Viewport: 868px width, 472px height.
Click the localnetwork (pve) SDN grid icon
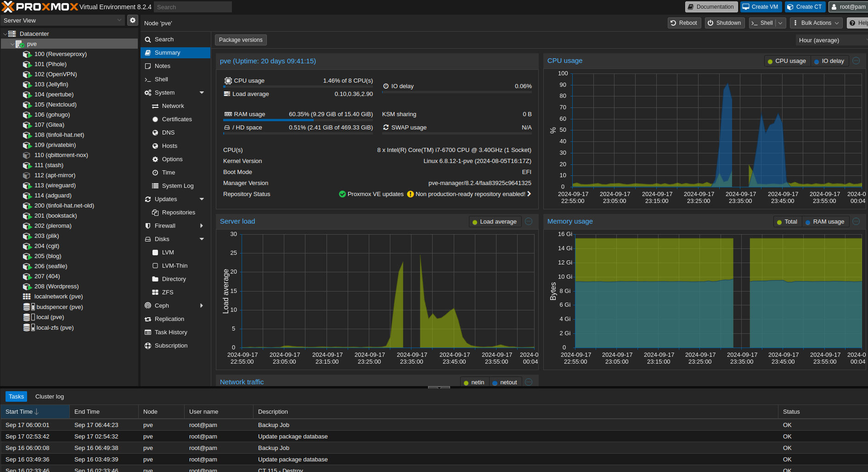(x=27, y=297)
